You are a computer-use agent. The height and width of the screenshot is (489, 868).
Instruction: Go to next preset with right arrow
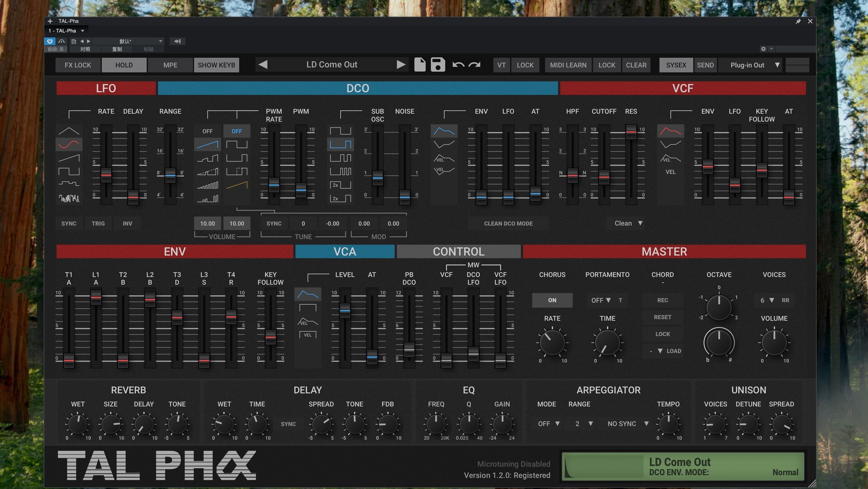[x=401, y=65]
